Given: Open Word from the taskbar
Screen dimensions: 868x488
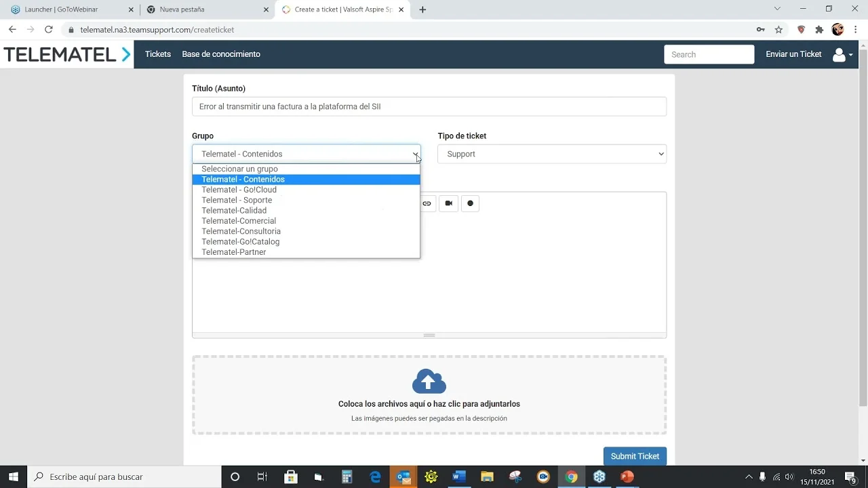Looking at the screenshot, I should [459, 476].
